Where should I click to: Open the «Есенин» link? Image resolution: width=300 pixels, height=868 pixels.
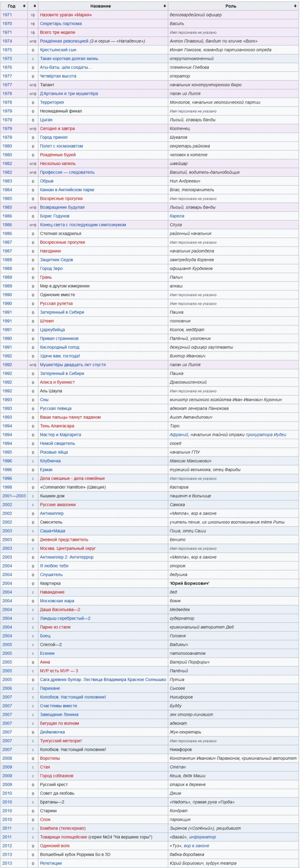pyautogui.click(x=47, y=653)
